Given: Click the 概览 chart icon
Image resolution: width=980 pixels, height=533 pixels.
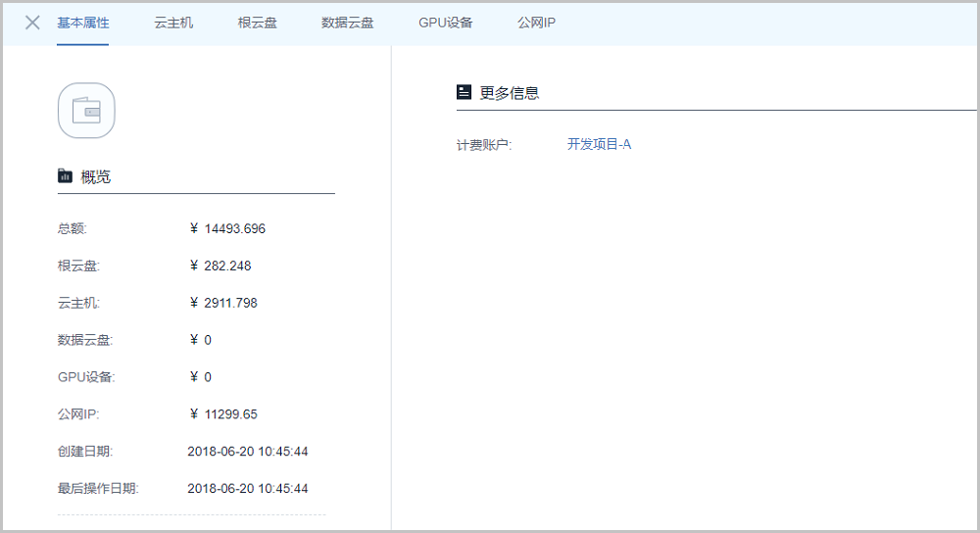Looking at the screenshot, I should [x=65, y=176].
